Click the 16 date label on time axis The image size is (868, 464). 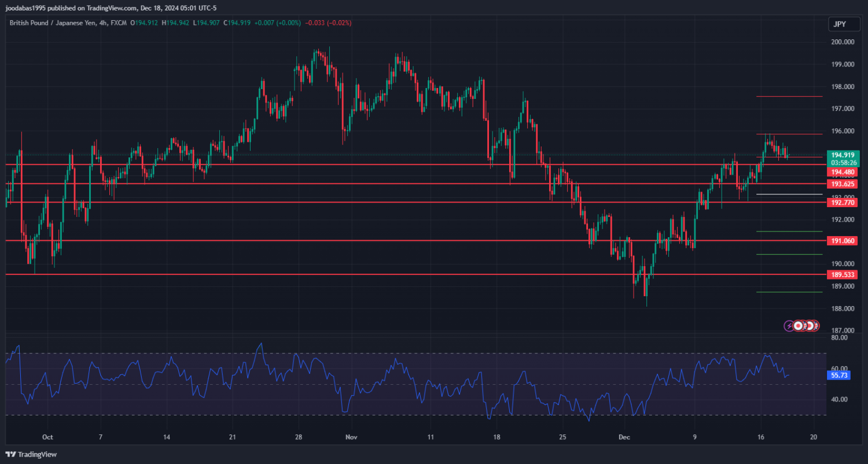pos(761,437)
